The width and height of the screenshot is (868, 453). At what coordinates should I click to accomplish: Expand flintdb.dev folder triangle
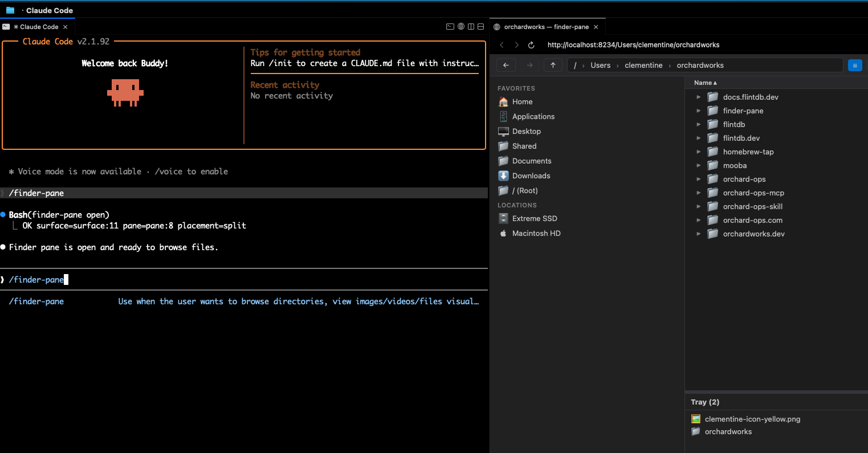(x=699, y=138)
